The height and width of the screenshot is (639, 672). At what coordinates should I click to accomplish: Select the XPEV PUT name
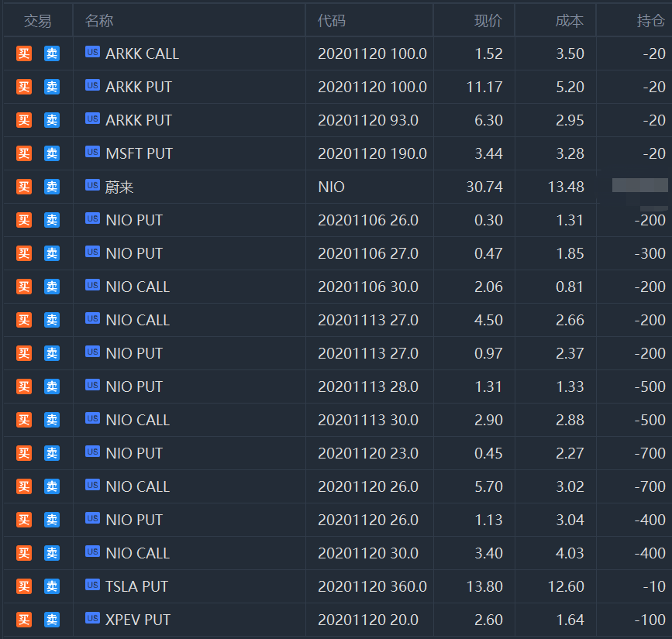(x=138, y=620)
